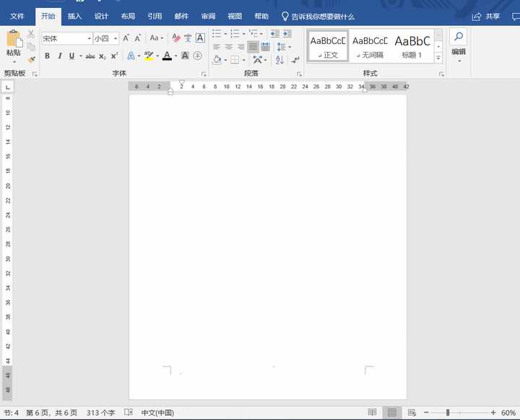The image size is (520, 420).
Task: Click the tab selector at ruler corner
Action: pyautogui.click(x=8, y=87)
